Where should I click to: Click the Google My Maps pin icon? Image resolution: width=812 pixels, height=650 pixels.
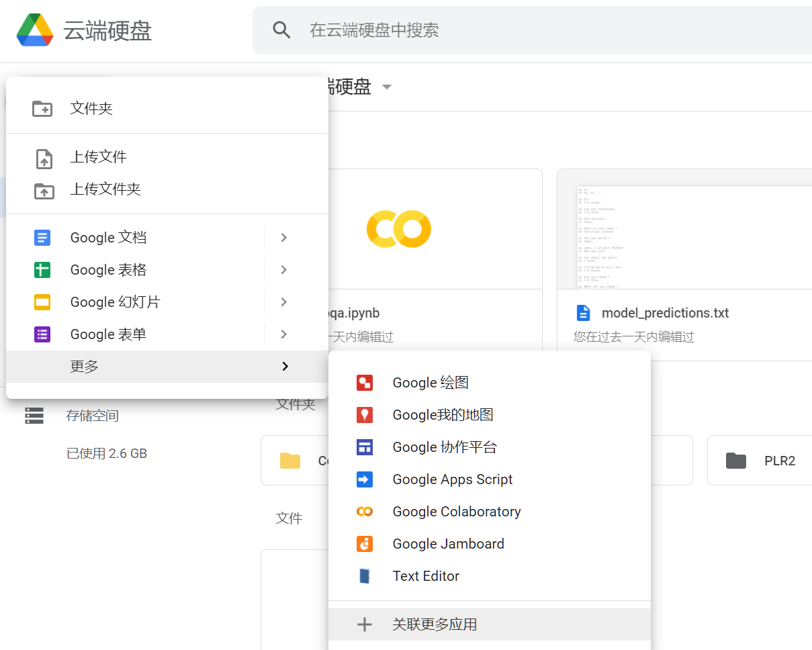(365, 415)
